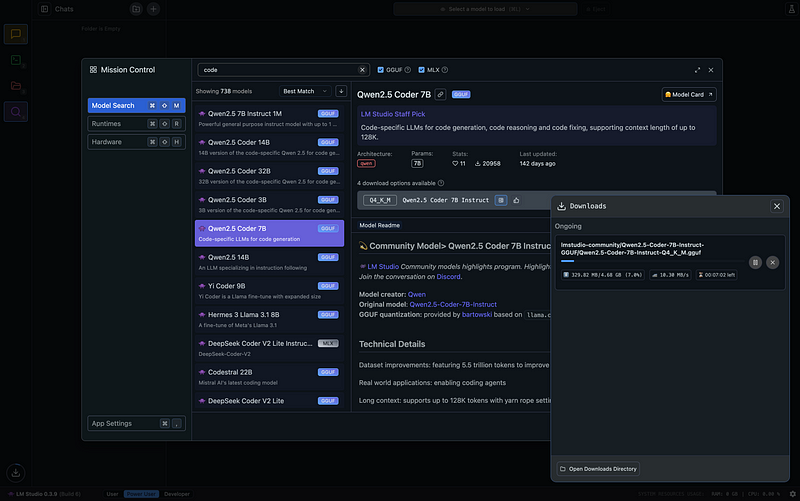The width and height of the screenshot is (800, 501).
Task: Select Qwen2.5 Coder 32B model
Action: click(269, 176)
